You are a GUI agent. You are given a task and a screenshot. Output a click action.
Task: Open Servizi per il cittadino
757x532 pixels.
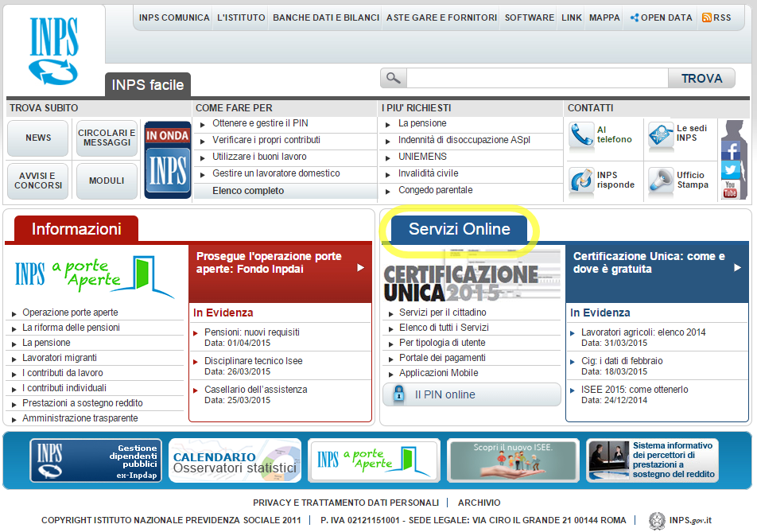click(443, 313)
